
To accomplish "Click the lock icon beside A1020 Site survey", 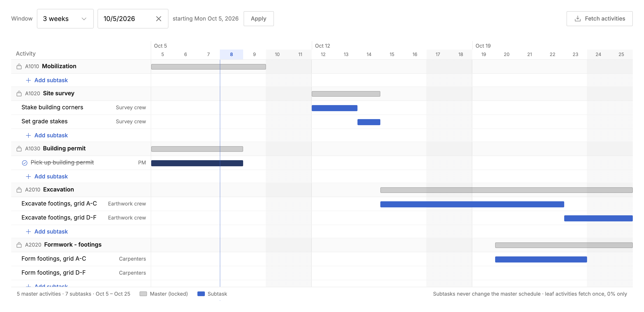I will click(x=19, y=94).
